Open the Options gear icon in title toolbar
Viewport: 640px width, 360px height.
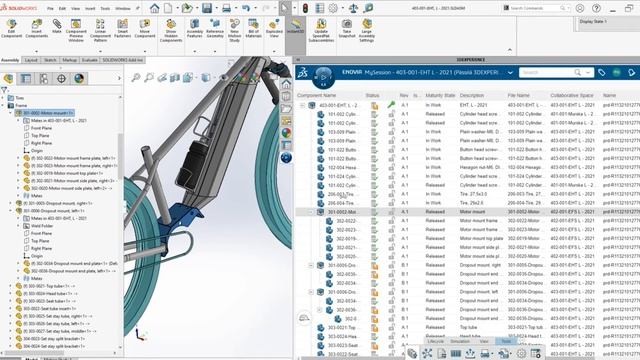point(333,8)
